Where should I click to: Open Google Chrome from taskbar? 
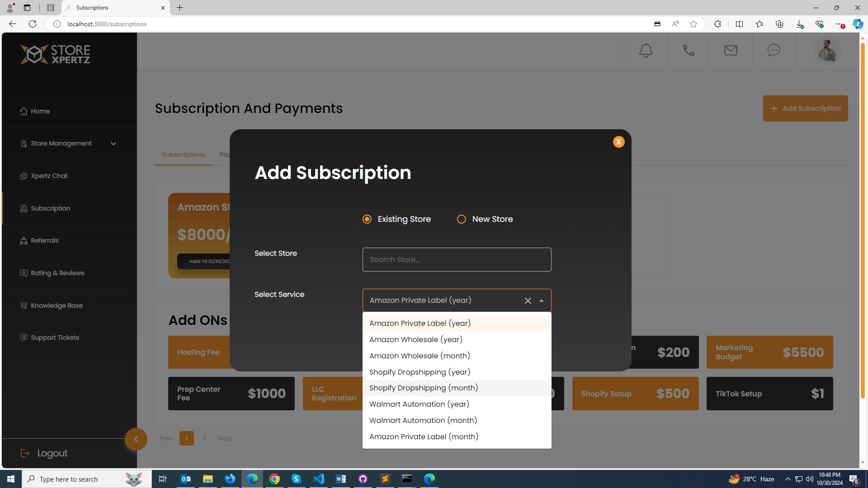pos(274,479)
